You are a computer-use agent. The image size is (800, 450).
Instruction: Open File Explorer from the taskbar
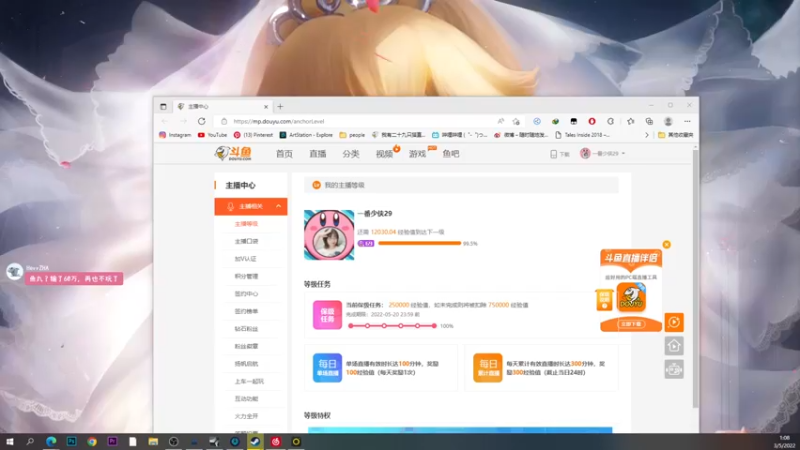(153, 441)
